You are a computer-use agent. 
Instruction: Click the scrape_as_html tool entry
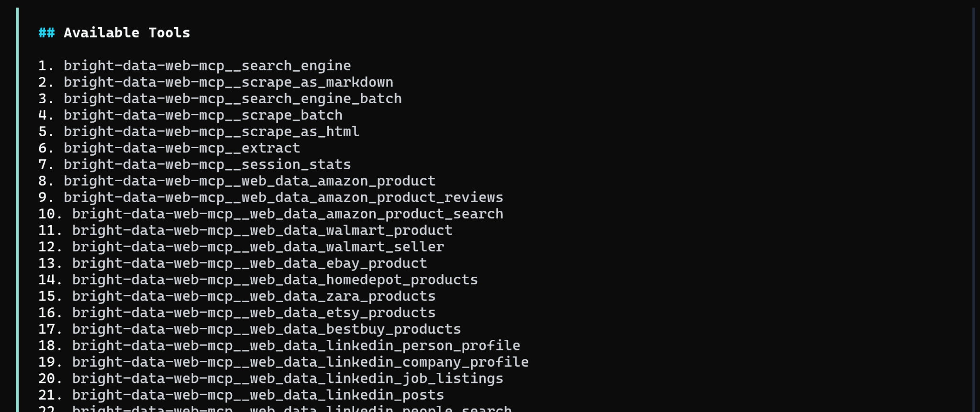(211, 131)
